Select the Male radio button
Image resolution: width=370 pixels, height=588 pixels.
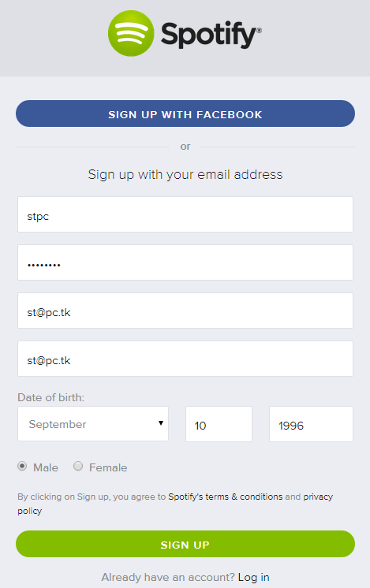click(x=22, y=466)
